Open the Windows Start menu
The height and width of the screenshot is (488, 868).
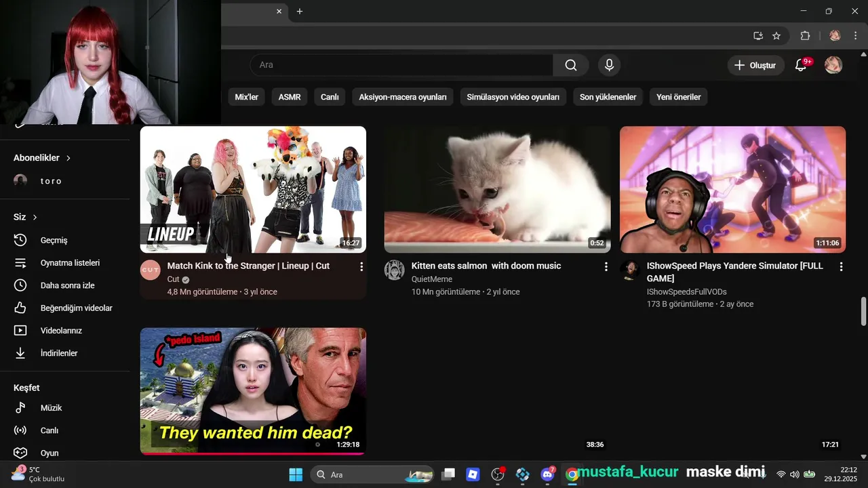pos(296,474)
